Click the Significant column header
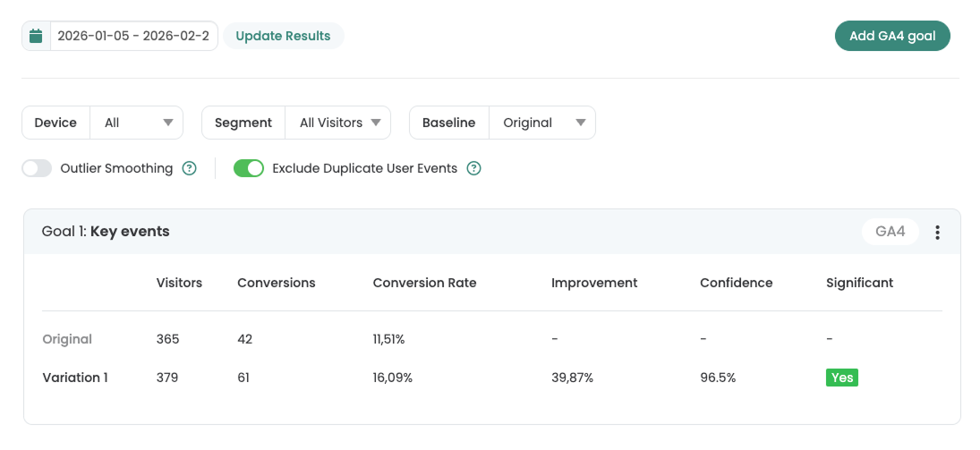 (859, 283)
